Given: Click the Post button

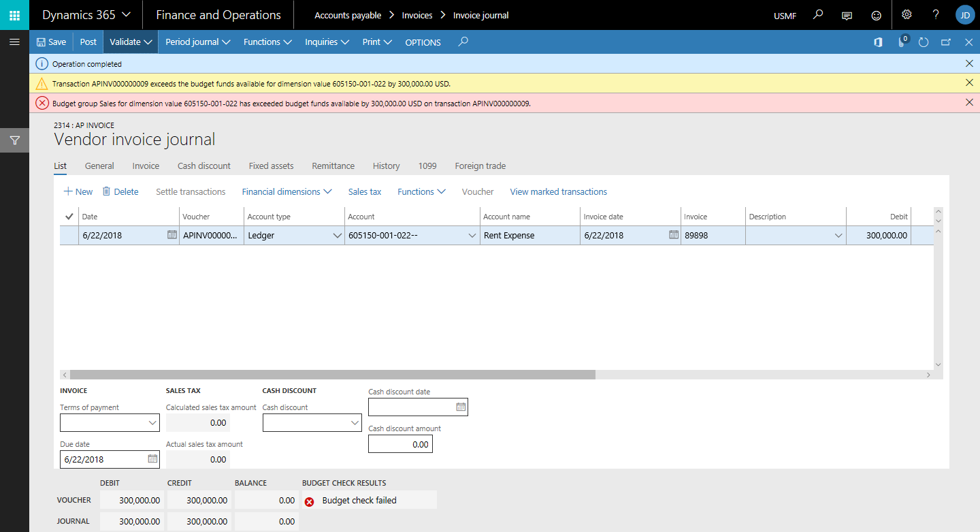Looking at the screenshot, I should (x=88, y=42).
